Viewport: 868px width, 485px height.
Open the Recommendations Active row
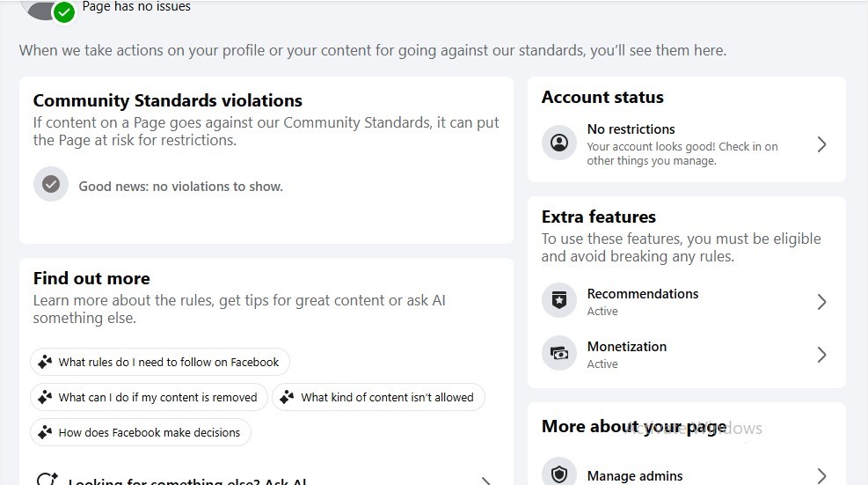pos(642,302)
